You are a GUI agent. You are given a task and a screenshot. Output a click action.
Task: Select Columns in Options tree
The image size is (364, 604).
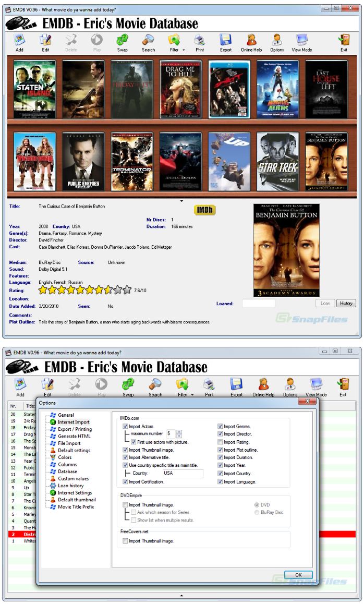[67, 464]
